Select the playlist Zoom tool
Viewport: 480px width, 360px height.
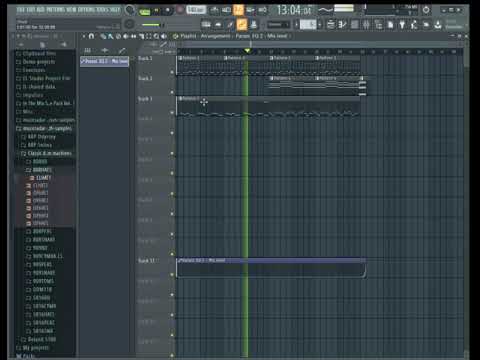(x=156, y=36)
